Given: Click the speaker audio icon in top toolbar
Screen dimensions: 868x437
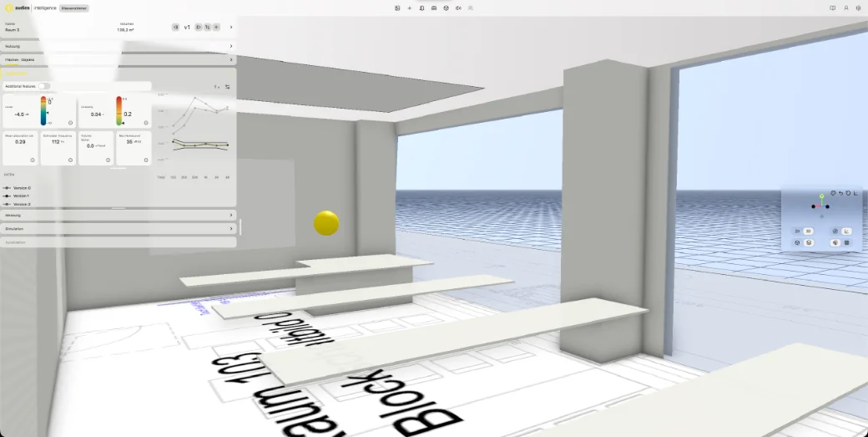Looking at the screenshot, I should [458, 8].
